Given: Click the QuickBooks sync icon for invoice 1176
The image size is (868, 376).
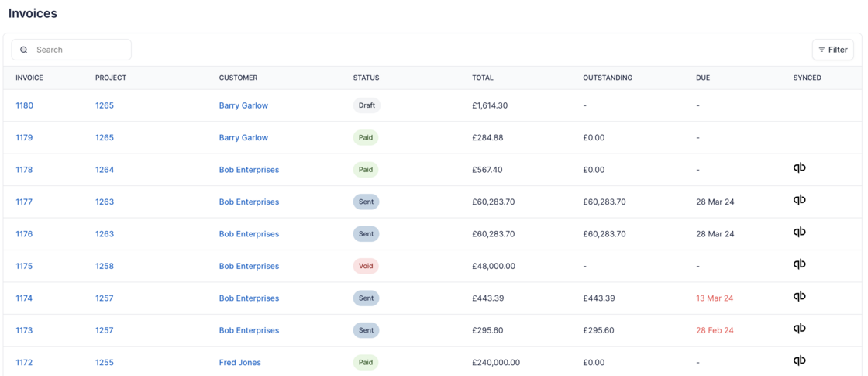Looking at the screenshot, I should (x=799, y=233).
